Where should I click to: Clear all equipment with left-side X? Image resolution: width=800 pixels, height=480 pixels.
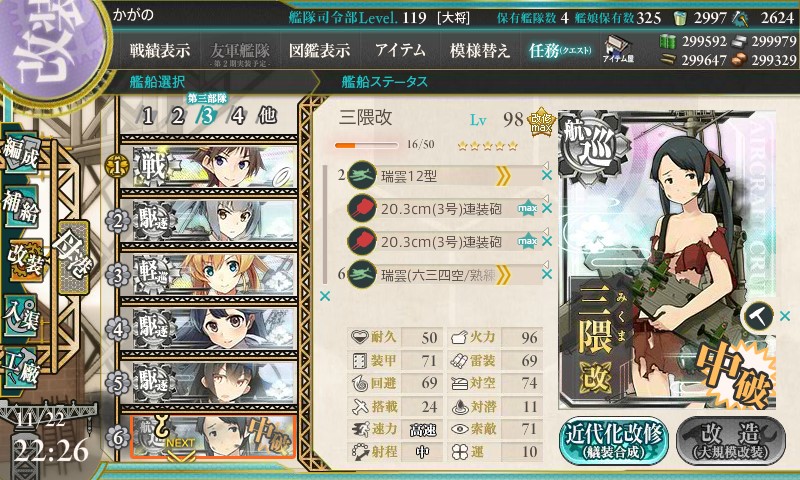point(324,296)
